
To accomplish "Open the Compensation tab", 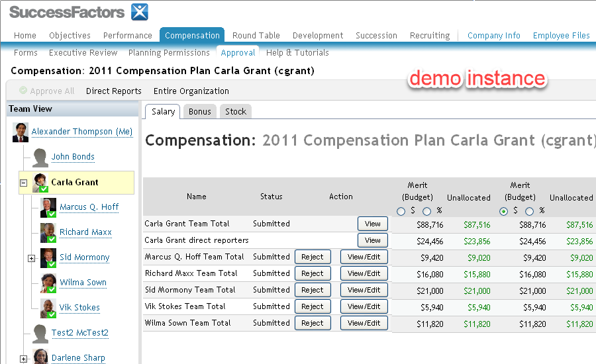I will click(192, 35).
